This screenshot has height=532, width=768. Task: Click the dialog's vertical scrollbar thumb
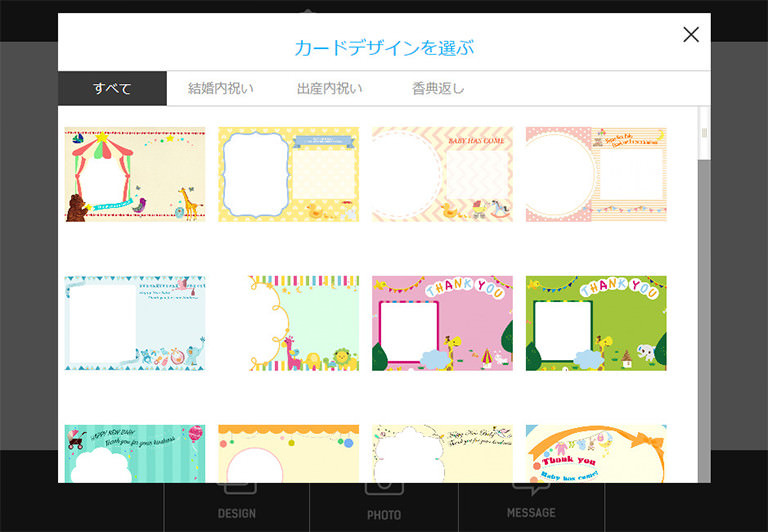[x=704, y=133]
